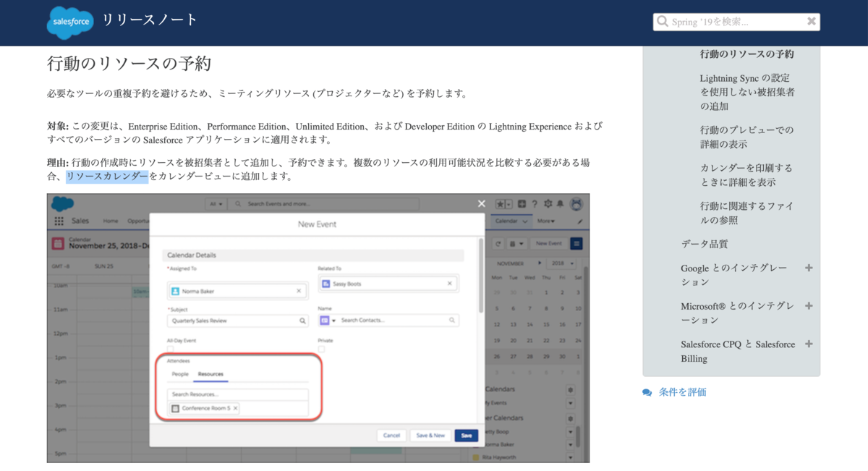Click the comment bubble icon beside 条件を評価

tap(647, 392)
